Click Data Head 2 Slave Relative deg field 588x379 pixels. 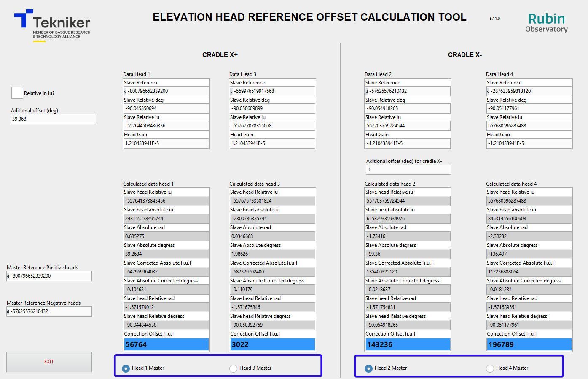(x=408, y=108)
